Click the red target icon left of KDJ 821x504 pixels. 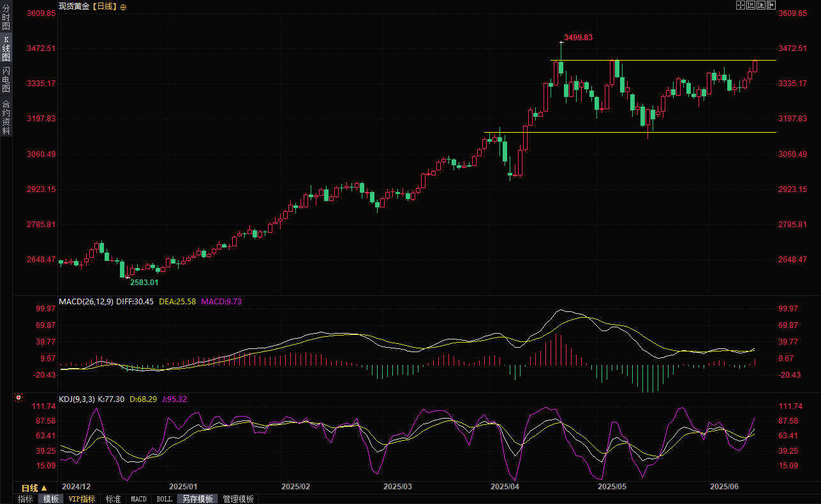[x=18, y=397]
